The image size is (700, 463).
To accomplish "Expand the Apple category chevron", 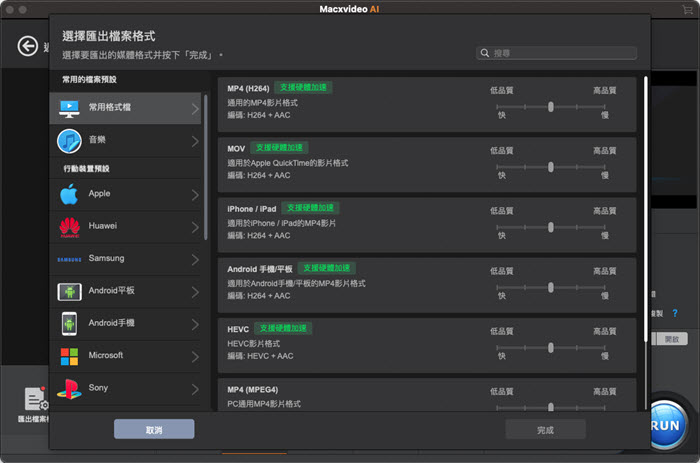I will (x=195, y=195).
